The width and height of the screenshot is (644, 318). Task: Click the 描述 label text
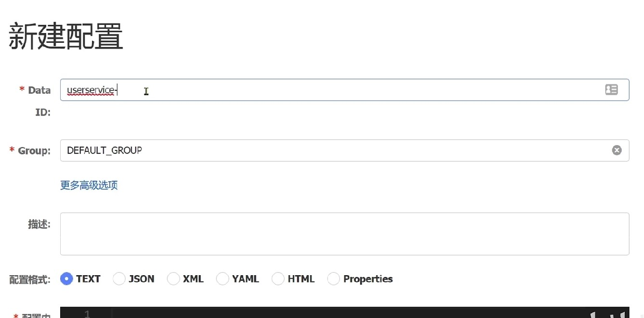point(39,224)
